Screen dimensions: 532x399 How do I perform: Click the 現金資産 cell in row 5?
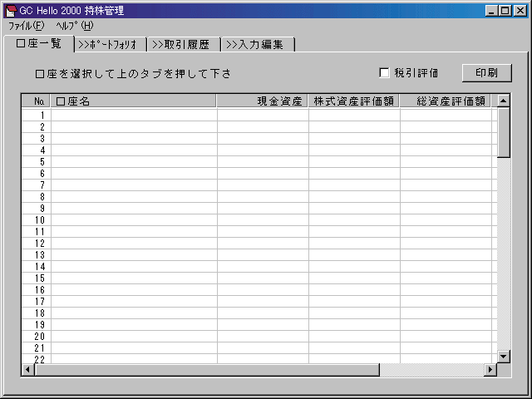[x=263, y=162]
